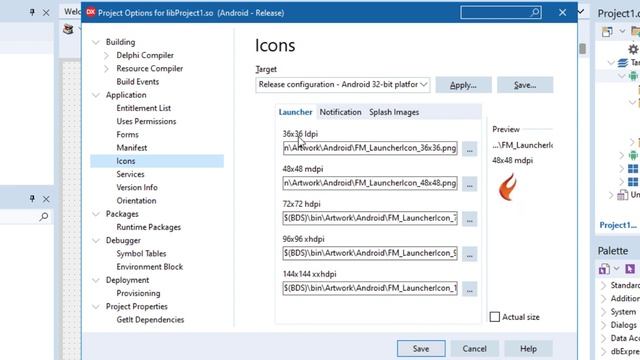Open the Services page

pyautogui.click(x=130, y=174)
